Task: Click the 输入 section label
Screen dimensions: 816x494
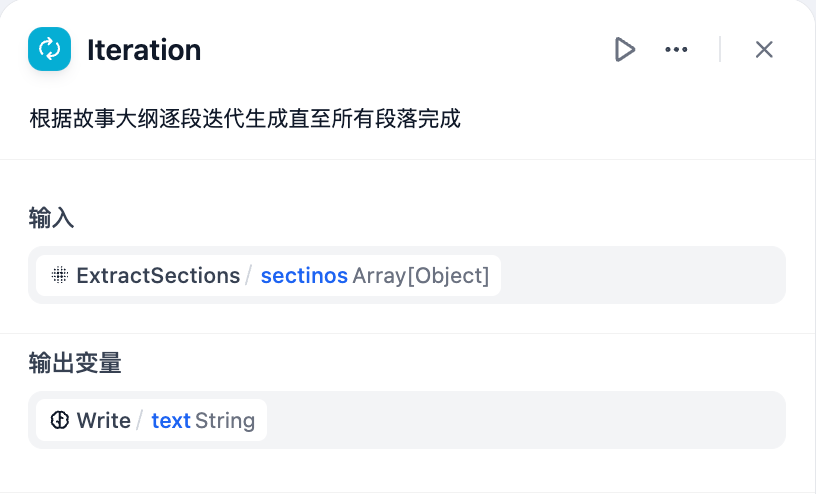Action: (x=52, y=219)
